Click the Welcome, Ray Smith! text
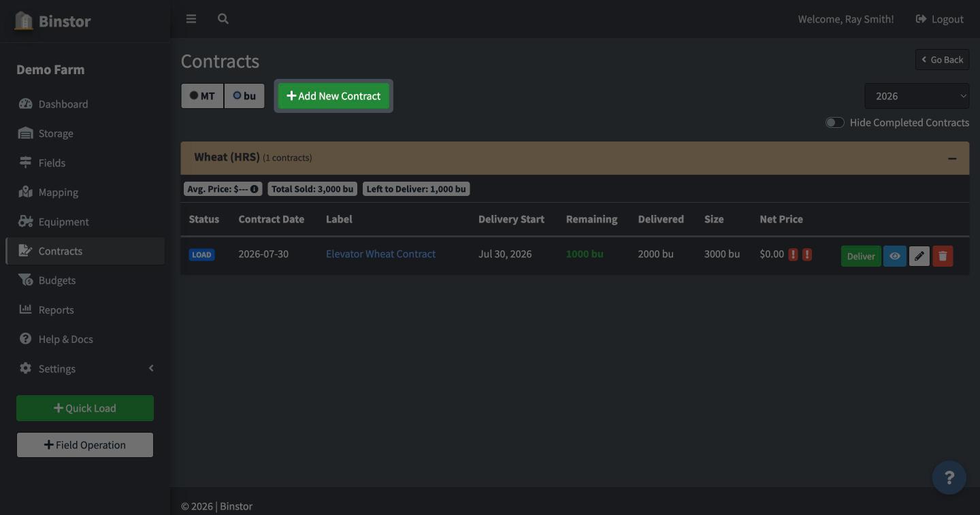The height and width of the screenshot is (515, 980). [846, 19]
